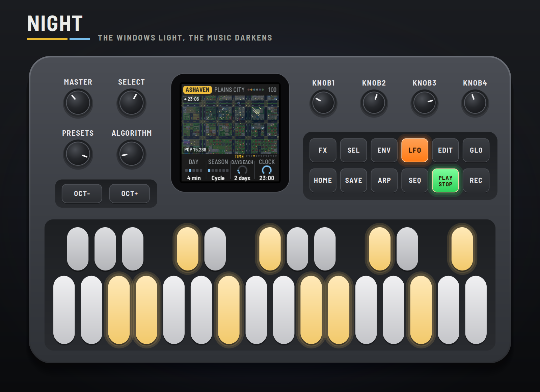Click the DAYS EACH dial

tap(242, 171)
